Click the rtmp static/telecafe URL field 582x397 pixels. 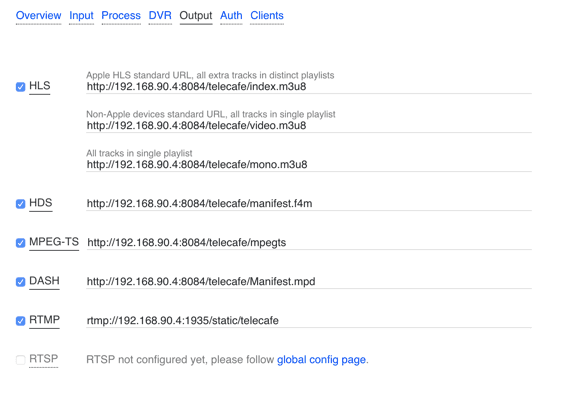click(309, 321)
